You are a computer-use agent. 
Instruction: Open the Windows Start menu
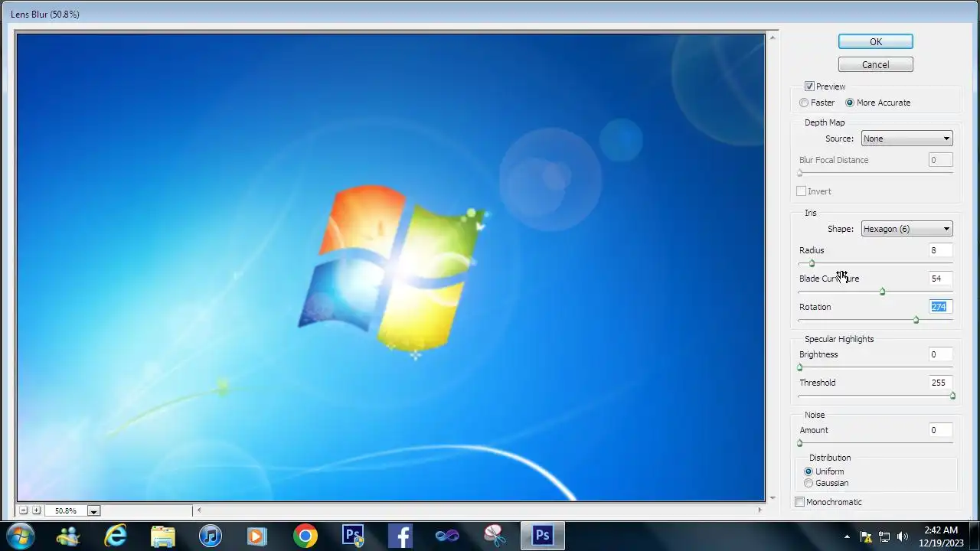(x=20, y=536)
